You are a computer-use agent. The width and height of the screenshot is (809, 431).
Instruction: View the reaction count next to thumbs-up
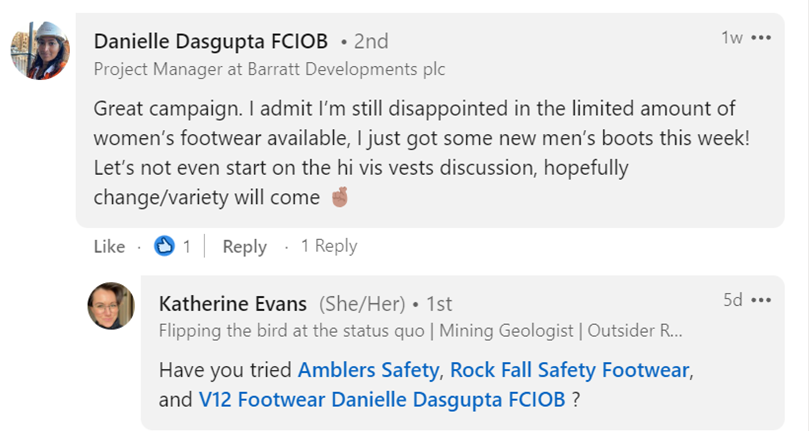186,246
